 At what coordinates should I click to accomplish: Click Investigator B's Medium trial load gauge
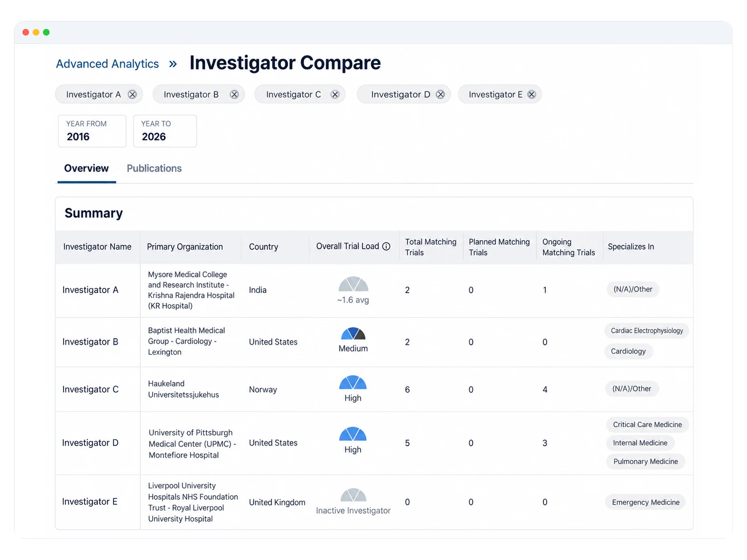coord(353,334)
